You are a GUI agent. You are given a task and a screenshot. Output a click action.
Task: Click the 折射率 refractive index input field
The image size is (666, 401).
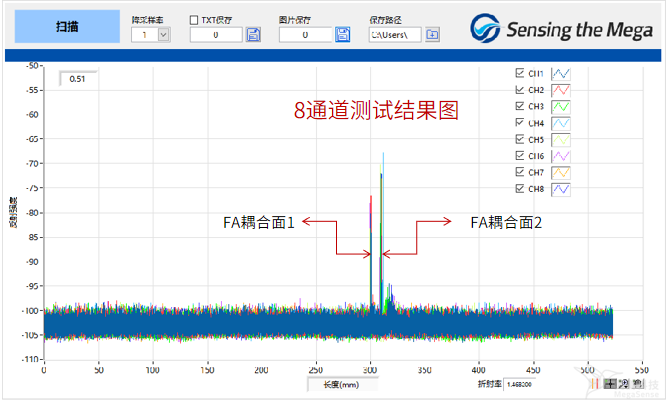click(526, 383)
